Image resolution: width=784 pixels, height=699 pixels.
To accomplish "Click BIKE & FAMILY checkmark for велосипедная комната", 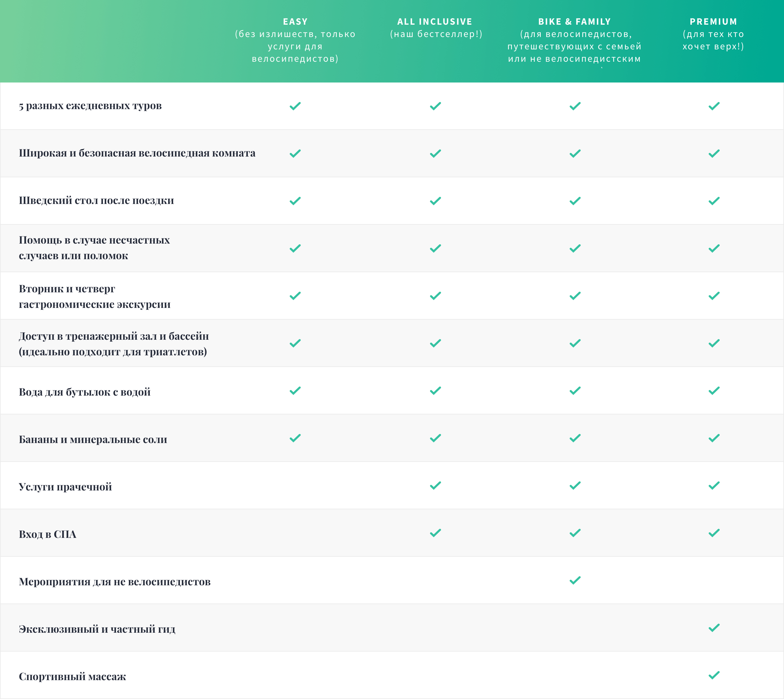I will click(x=575, y=154).
